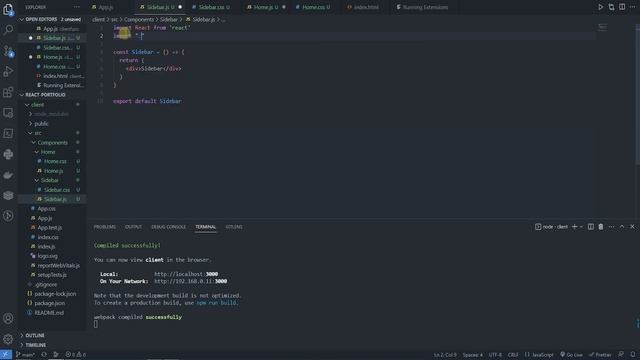Open Explorer Views and More Actions ellipsis

coord(77,7)
